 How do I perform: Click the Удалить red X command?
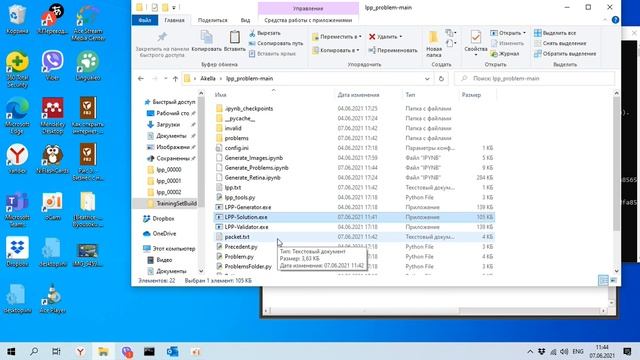coord(385,37)
